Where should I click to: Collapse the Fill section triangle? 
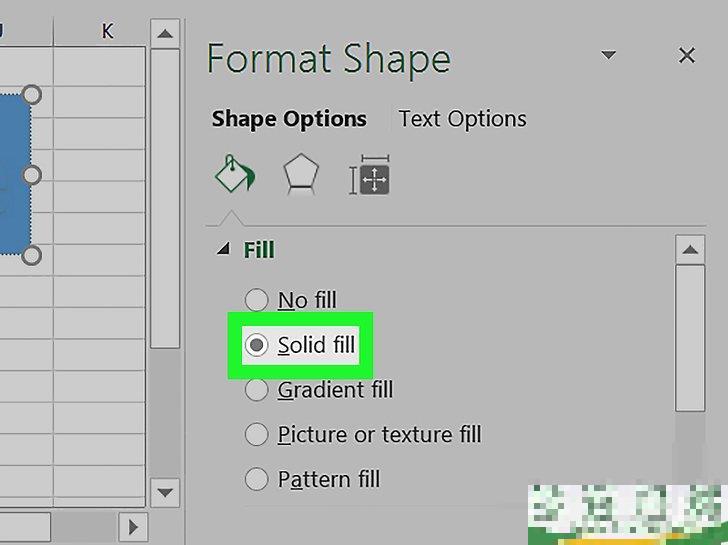pyautogui.click(x=222, y=250)
